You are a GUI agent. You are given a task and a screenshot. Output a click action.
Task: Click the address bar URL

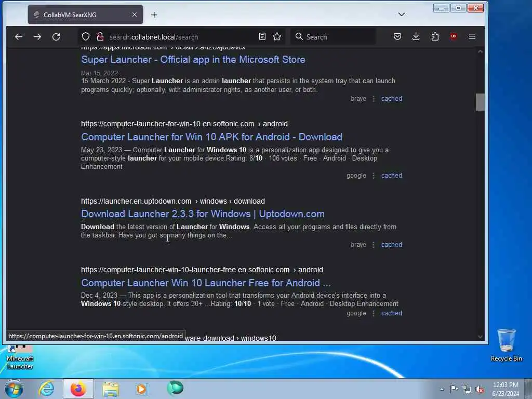154,37
